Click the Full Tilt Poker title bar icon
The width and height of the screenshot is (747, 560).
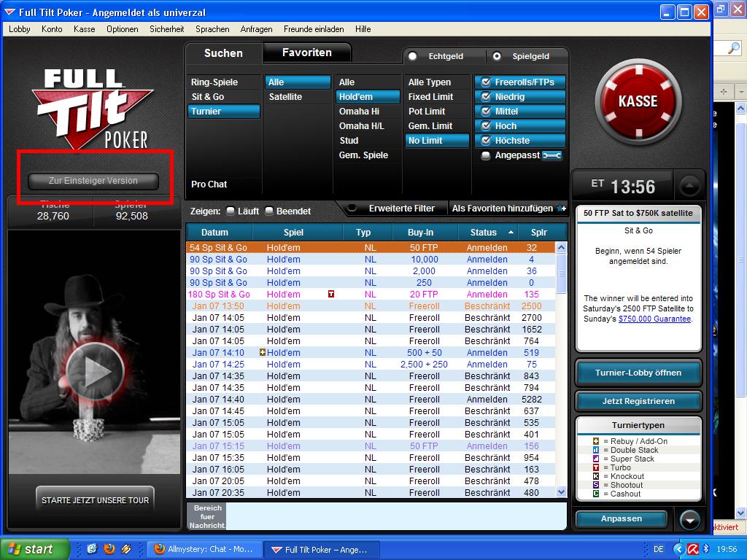pyautogui.click(x=9, y=12)
